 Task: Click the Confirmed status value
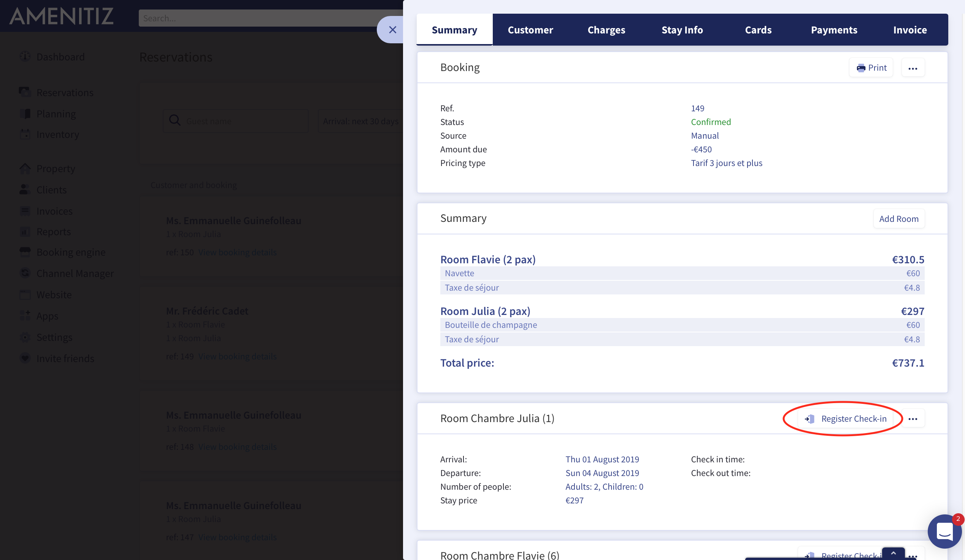pos(711,122)
